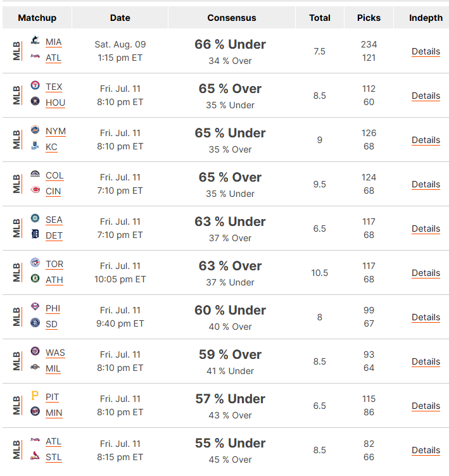
Task: Open Details for the ATL vs STL game
Action: click(x=426, y=450)
